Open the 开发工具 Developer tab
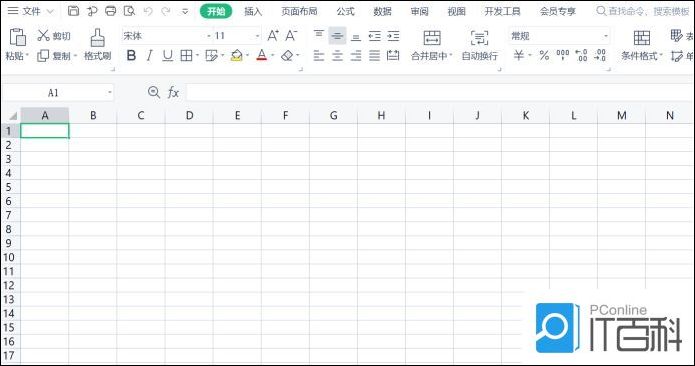The image size is (695, 366). (503, 11)
